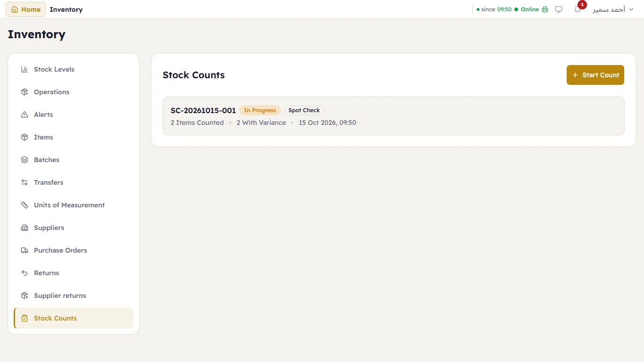
Task: Click the Suppliers building icon
Action: (x=25, y=228)
